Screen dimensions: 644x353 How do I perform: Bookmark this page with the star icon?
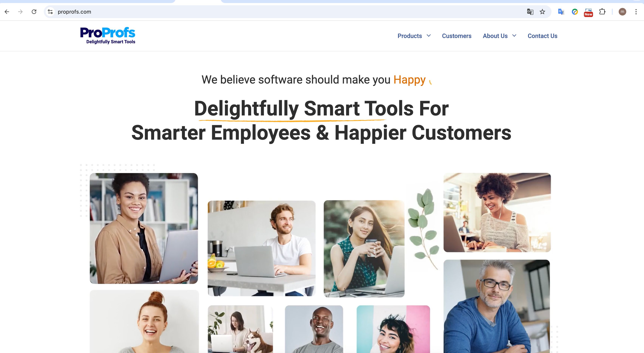click(542, 12)
